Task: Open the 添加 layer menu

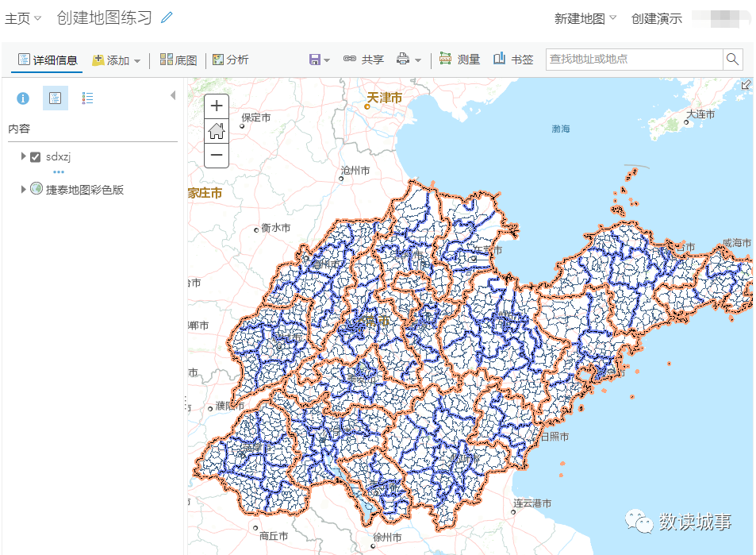Action: click(116, 60)
